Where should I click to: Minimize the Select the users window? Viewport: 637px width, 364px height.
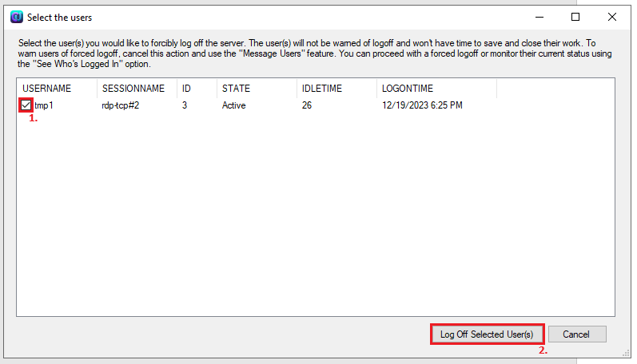(x=539, y=17)
